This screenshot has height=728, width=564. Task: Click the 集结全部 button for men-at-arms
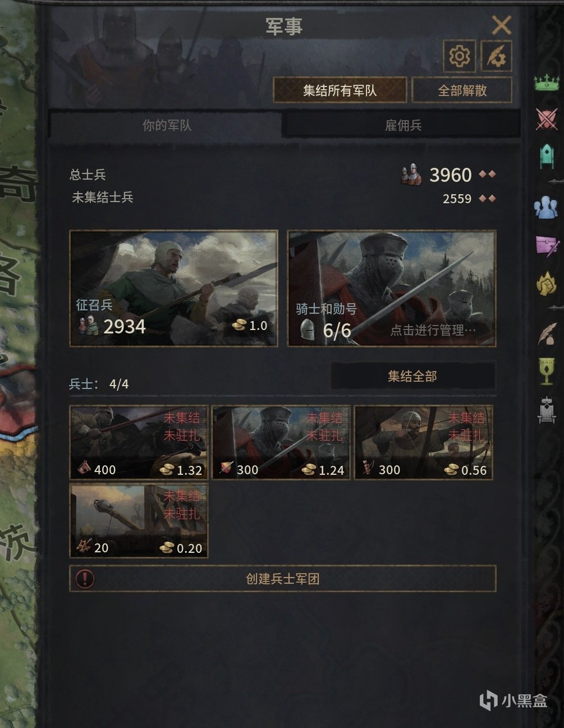(x=412, y=376)
